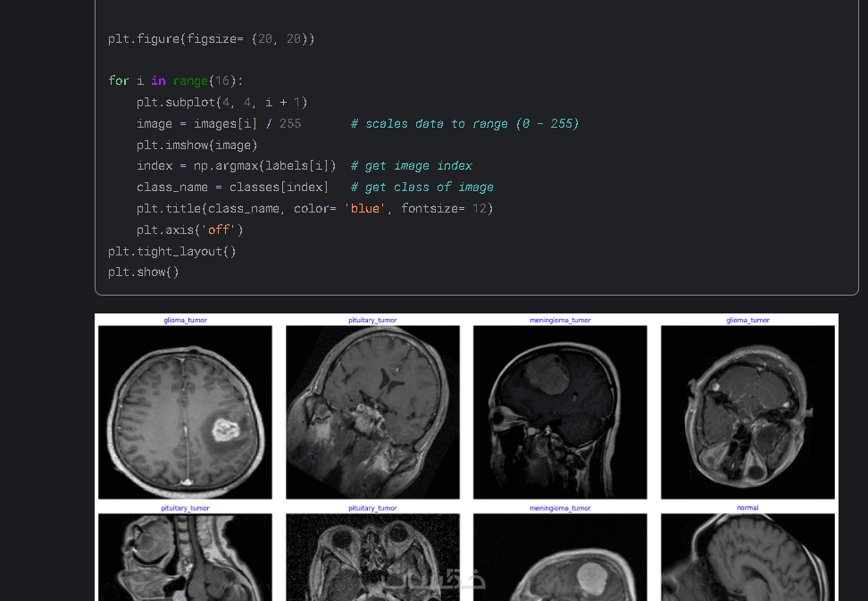The width and height of the screenshot is (868, 601).
Task: Click 'class_name = classes[index]' statement
Action: click(x=232, y=187)
